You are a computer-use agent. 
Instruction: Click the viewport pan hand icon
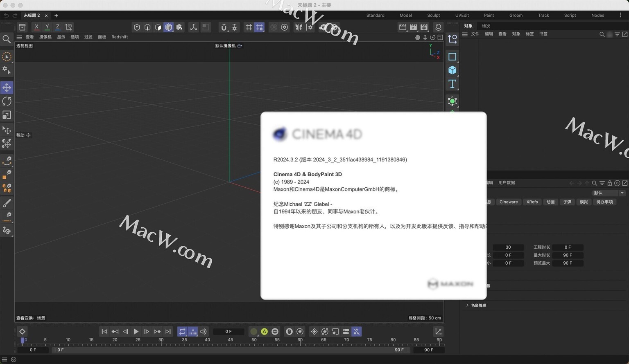coord(417,37)
